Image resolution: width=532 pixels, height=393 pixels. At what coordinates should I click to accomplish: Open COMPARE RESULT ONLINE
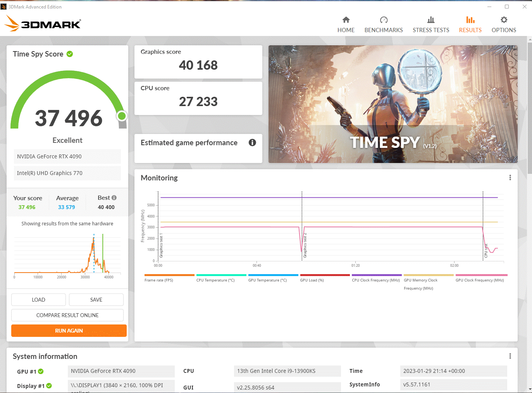coord(67,315)
